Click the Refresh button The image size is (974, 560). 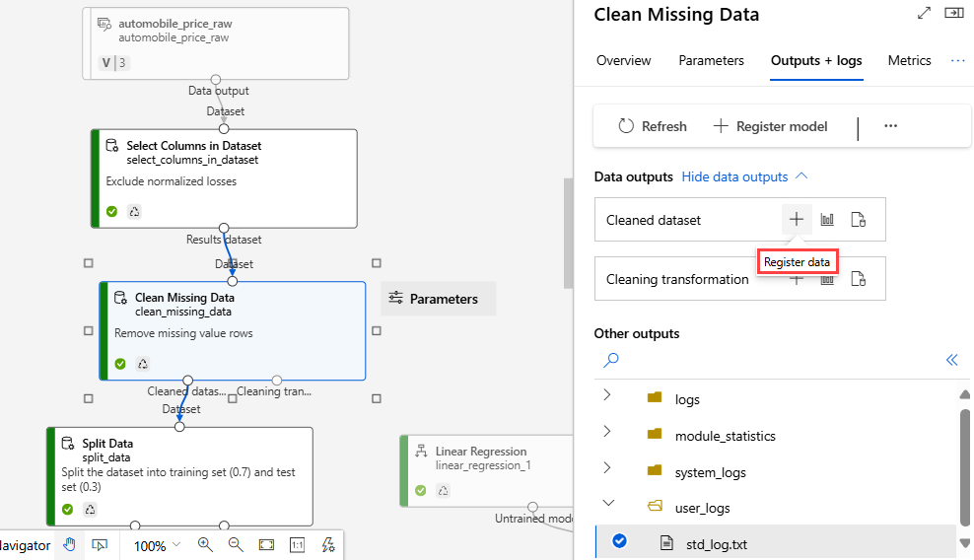pos(652,126)
